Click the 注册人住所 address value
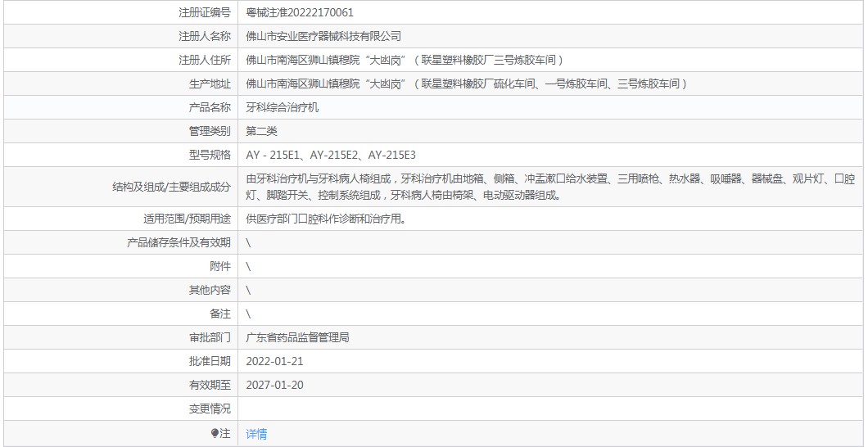This screenshot has width=868, height=447. pos(405,60)
